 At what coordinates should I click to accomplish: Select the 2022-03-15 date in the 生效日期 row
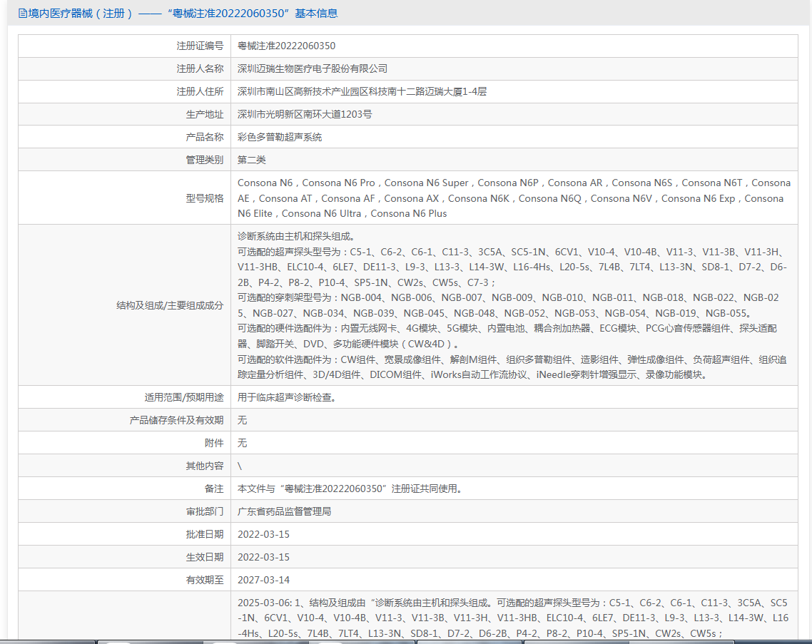(x=263, y=557)
